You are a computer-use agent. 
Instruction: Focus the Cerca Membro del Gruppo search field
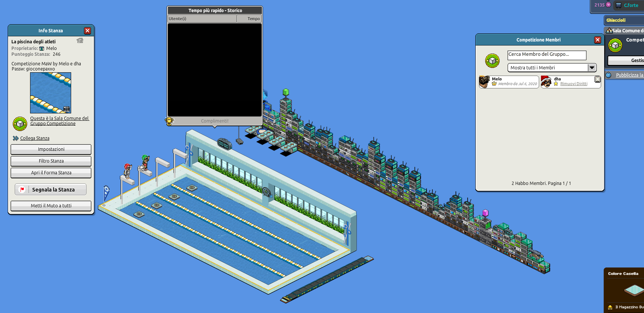(547, 55)
